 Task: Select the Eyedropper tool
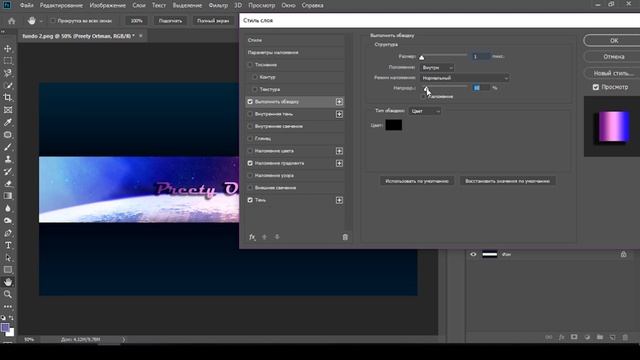pyautogui.click(x=8, y=122)
